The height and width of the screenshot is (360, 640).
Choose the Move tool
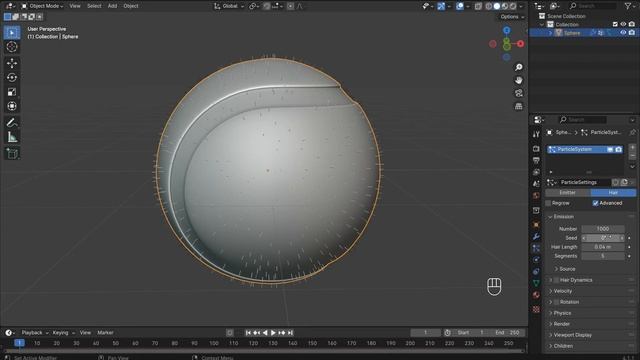coord(12,63)
